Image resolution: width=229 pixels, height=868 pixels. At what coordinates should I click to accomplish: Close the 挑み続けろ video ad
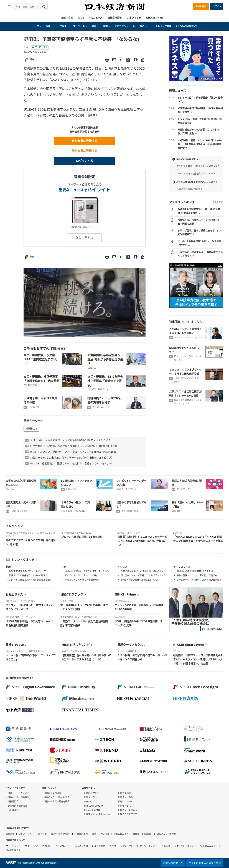142,272
